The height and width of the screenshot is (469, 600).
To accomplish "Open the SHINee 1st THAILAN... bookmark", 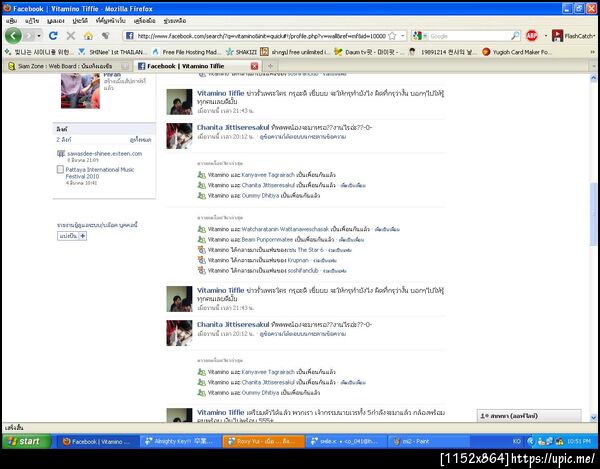I will [112, 52].
